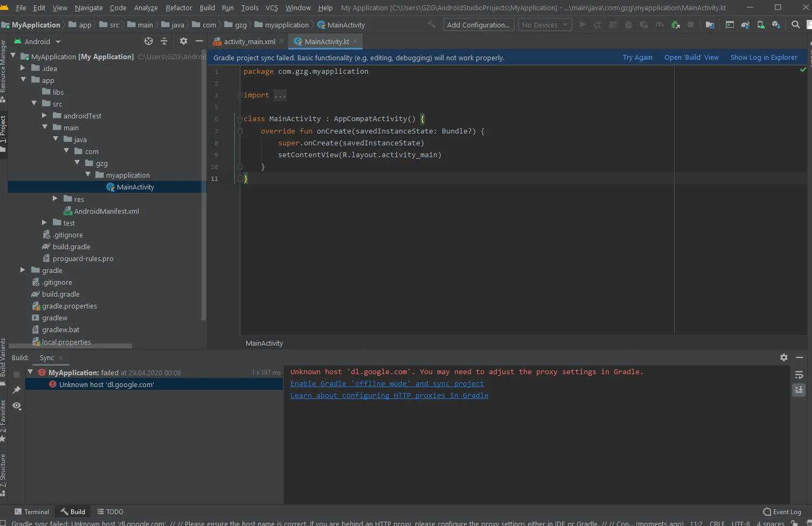Screen dimensions: 812x526
Task: Toggle scroll to end in build output
Action: tap(799, 390)
